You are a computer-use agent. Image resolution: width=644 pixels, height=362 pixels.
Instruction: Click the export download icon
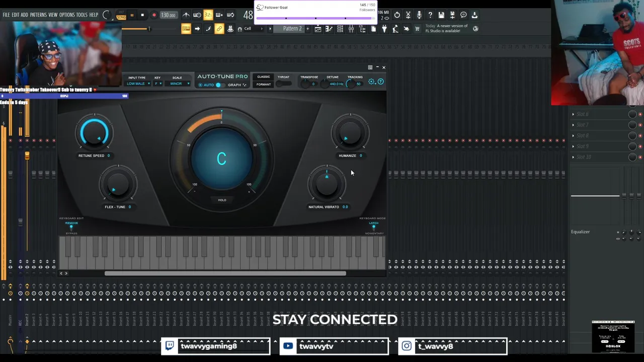474,15
